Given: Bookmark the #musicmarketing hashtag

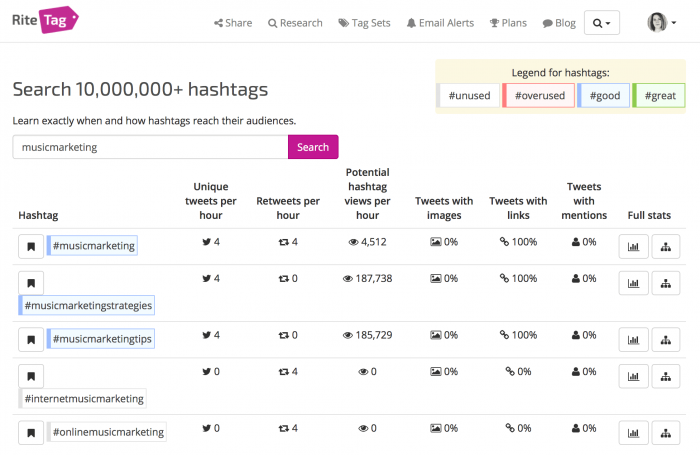Looking at the screenshot, I should click(x=31, y=246).
